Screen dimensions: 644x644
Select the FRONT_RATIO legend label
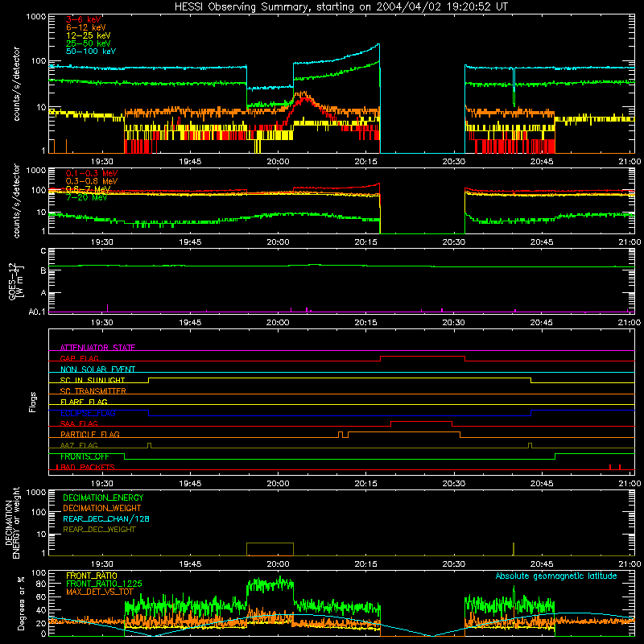click(92, 576)
